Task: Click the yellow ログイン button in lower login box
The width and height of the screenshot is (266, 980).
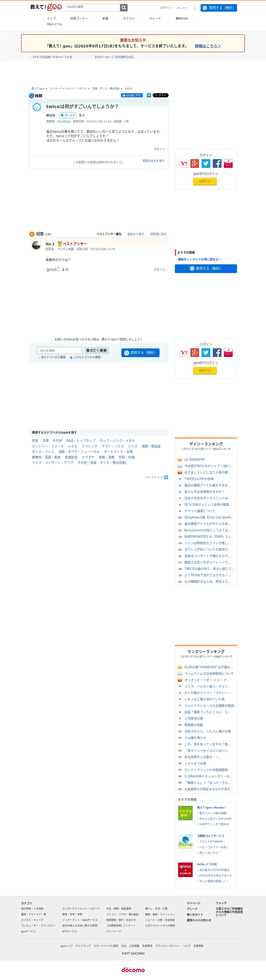Action: [205, 371]
